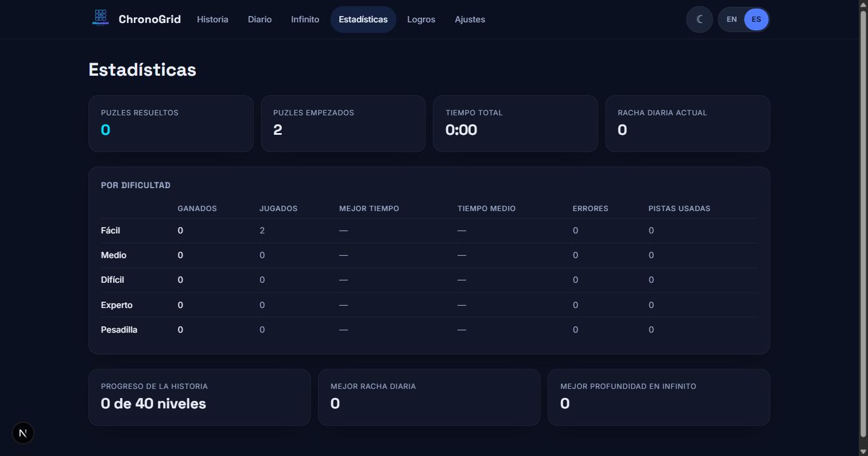Click the ChronoGrid brand name link

click(x=149, y=20)
